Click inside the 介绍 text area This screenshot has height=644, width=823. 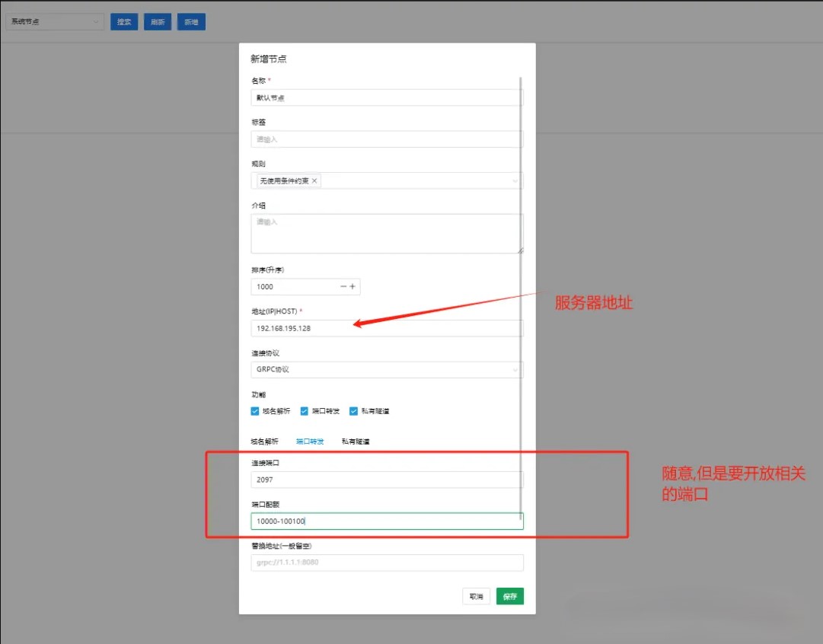point(387,234)
